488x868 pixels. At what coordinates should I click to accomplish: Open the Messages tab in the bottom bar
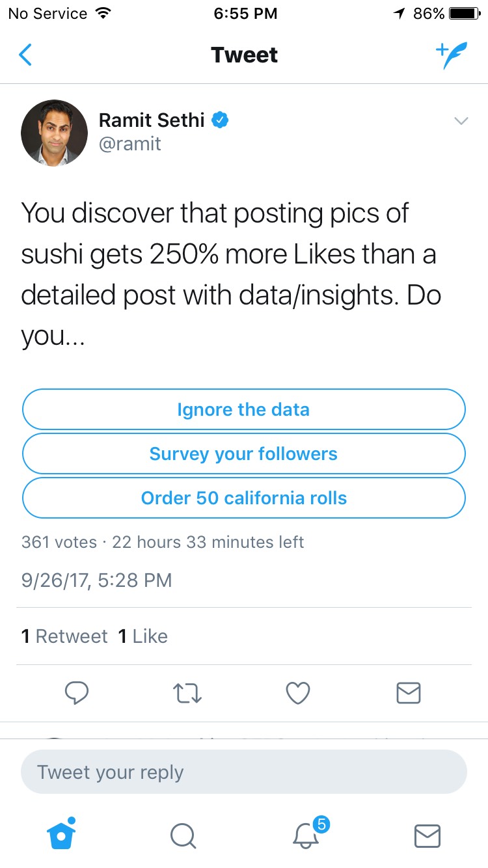click(x=427, y=835)
